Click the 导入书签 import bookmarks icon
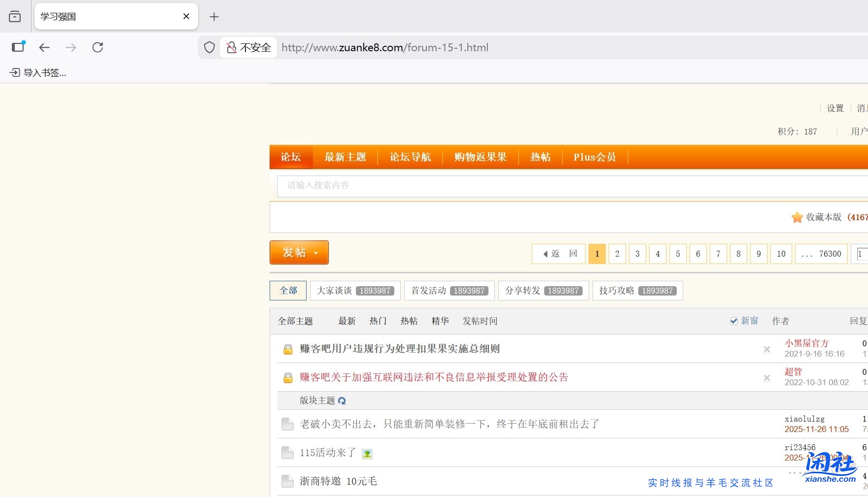This screenshot has width=868, height=497. (x=15, y=72)
